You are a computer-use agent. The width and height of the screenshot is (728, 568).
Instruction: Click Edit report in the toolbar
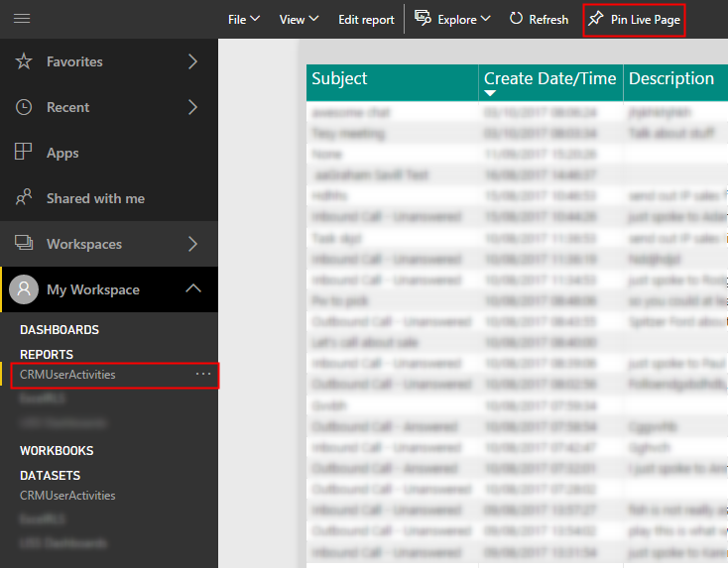pos(366,20)
